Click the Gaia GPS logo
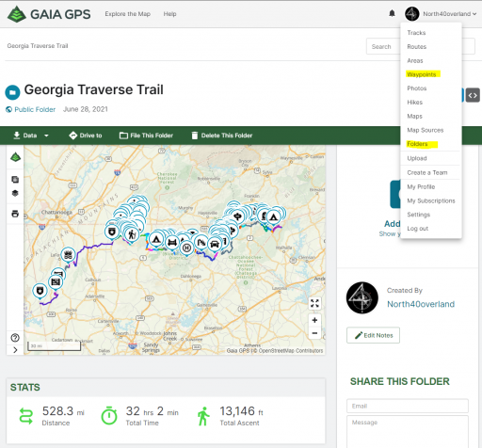 [49, 14]
